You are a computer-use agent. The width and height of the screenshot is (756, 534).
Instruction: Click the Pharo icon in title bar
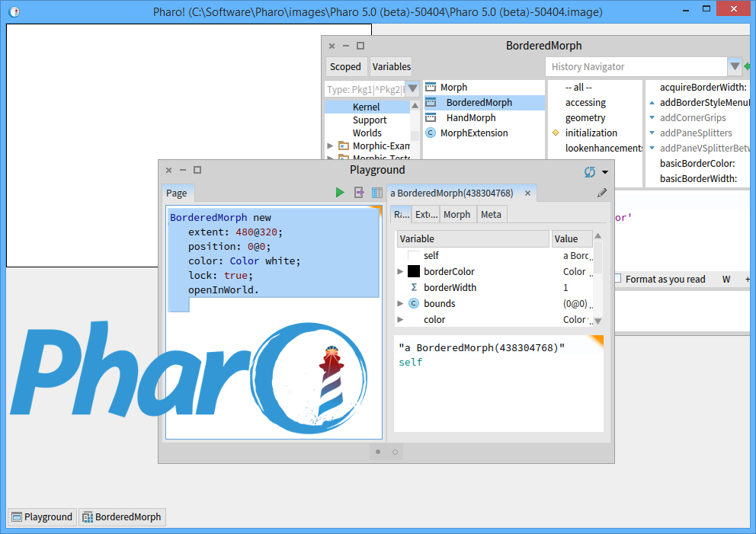(14, 11)
